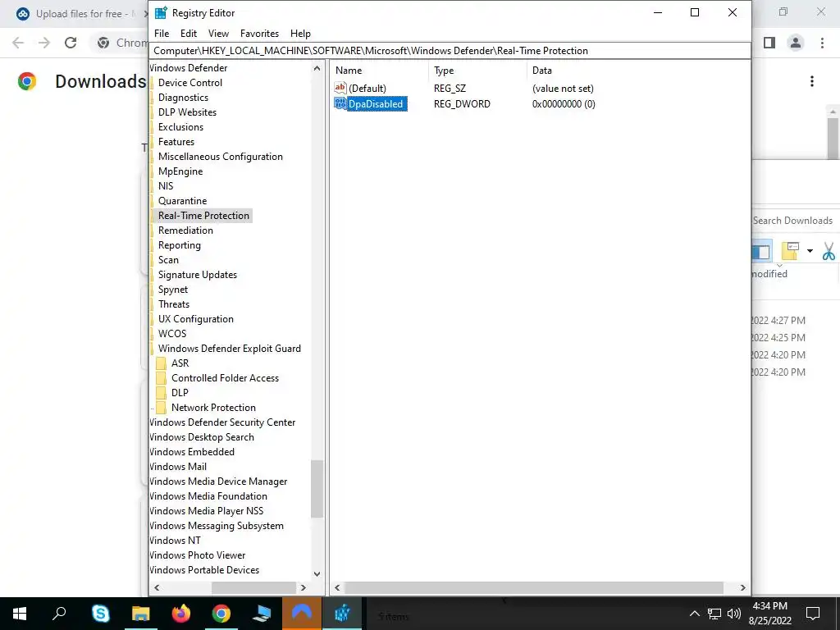Click the (Default) string value icon
840x630 pixels.
tap(340, 88)
